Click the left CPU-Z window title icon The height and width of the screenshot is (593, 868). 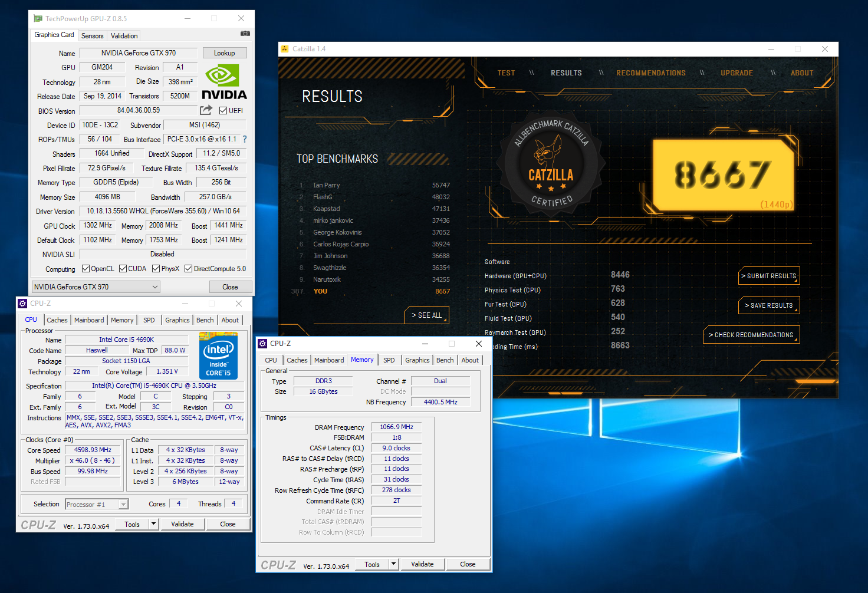23,304
